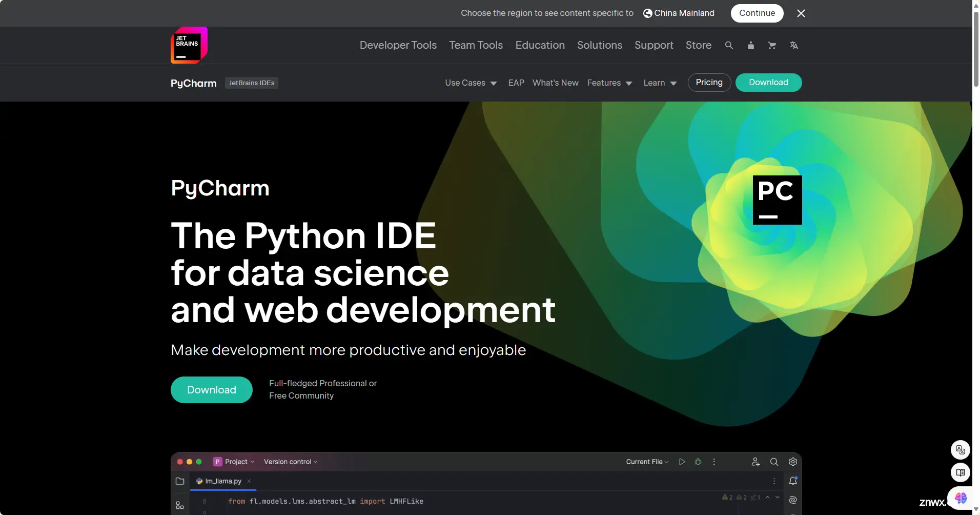Click the Debug bug icon in the IDE preview
This screenshot has height=515, width=980.
[x=698, y=462]
